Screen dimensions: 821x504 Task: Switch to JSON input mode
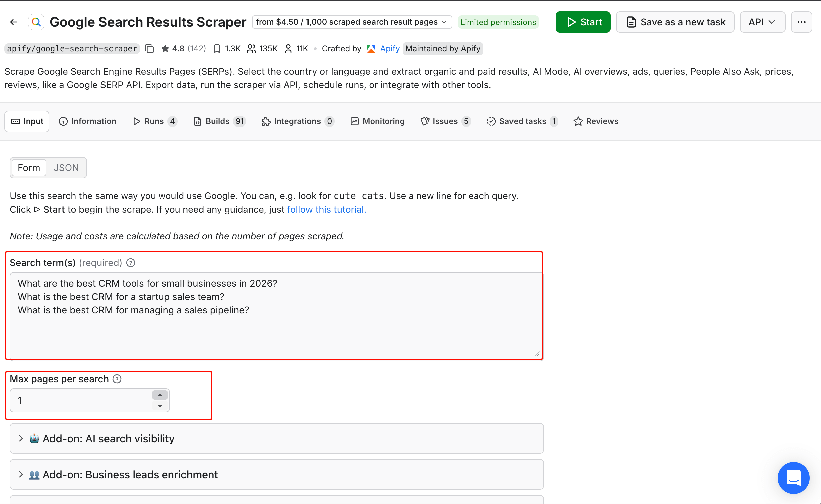(66, 168)
